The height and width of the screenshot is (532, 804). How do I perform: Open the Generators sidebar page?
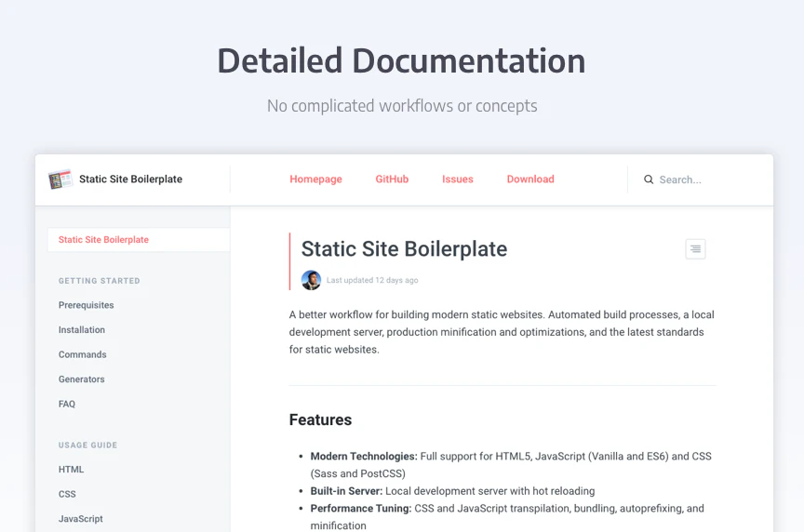82,379
